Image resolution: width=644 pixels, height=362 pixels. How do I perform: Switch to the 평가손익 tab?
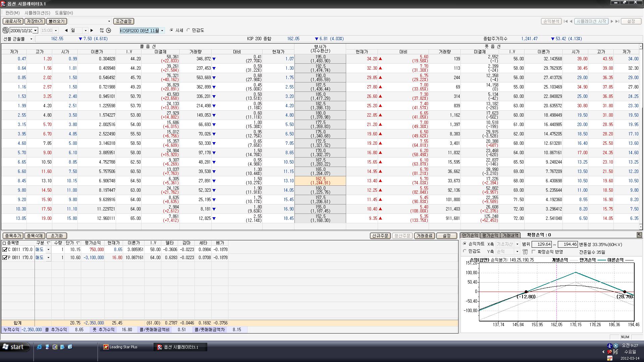pyautogui.click(x=490, y=235)
